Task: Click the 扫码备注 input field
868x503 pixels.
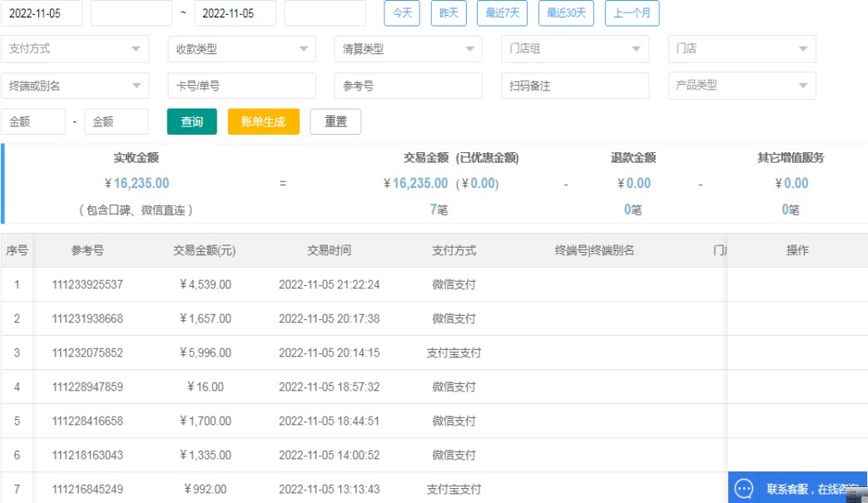Action: pos(574,86)
